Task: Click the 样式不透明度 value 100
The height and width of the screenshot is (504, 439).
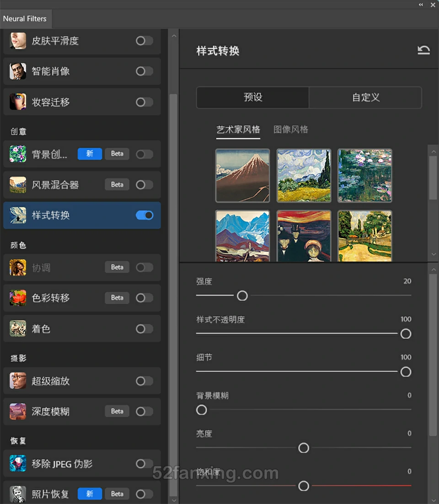Action: tap(406, 319)
